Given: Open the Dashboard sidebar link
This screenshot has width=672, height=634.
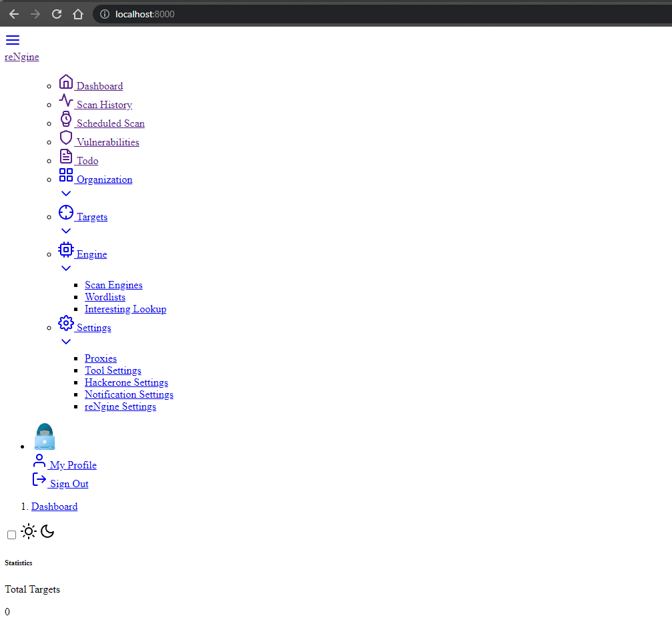Looking at the screenshot, I should click(x=99, y=86).
